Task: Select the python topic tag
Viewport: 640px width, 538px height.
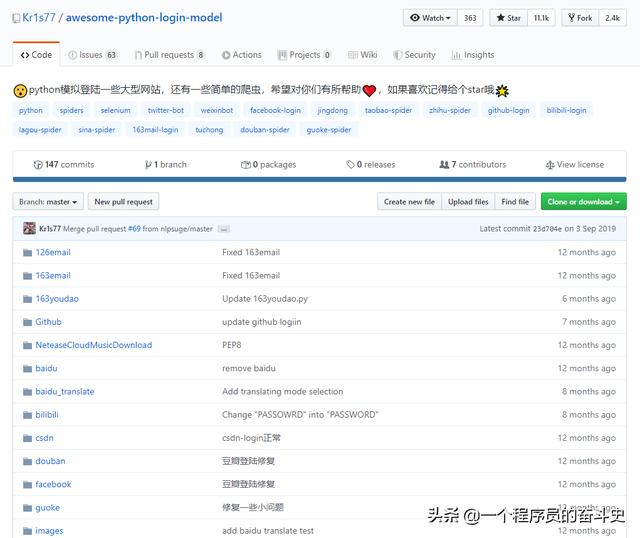Action: point(31,110)
